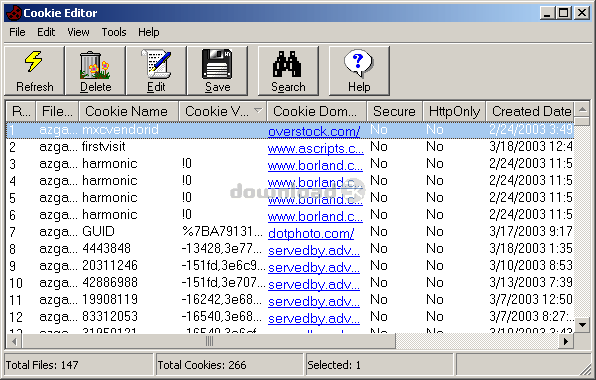
Task: Click the Save floppy disk icon
Action: 217,64
